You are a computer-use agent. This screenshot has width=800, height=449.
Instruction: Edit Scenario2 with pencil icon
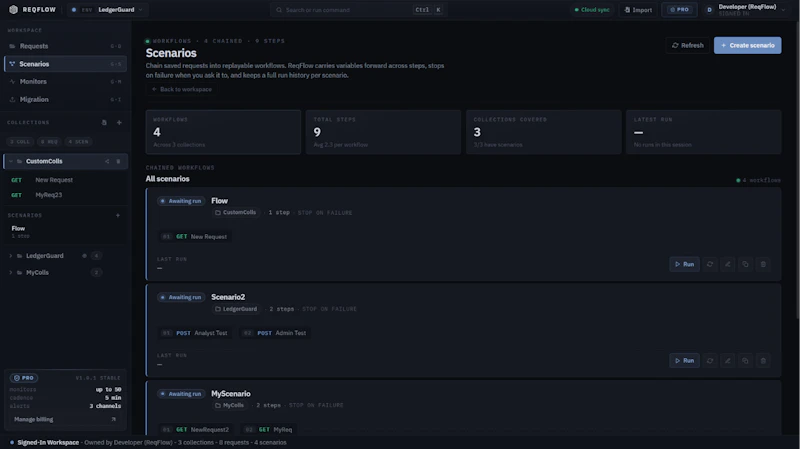[x=728, y=361]
